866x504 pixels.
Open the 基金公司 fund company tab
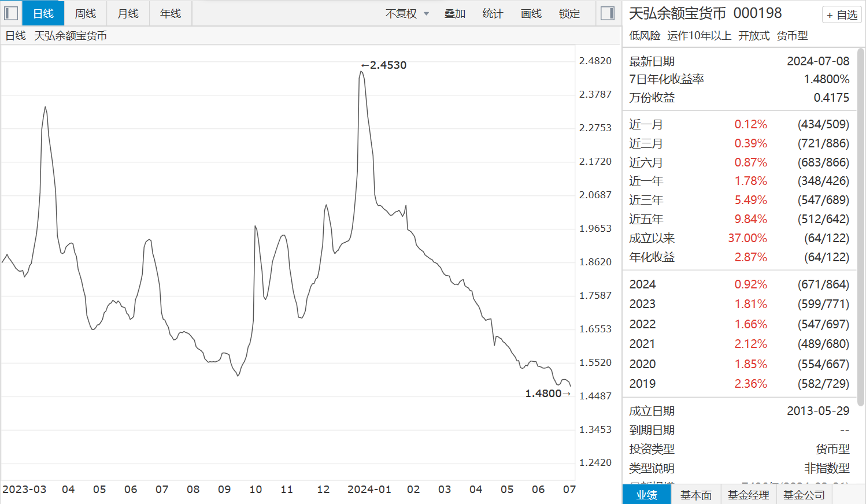[x=804, y=495]
